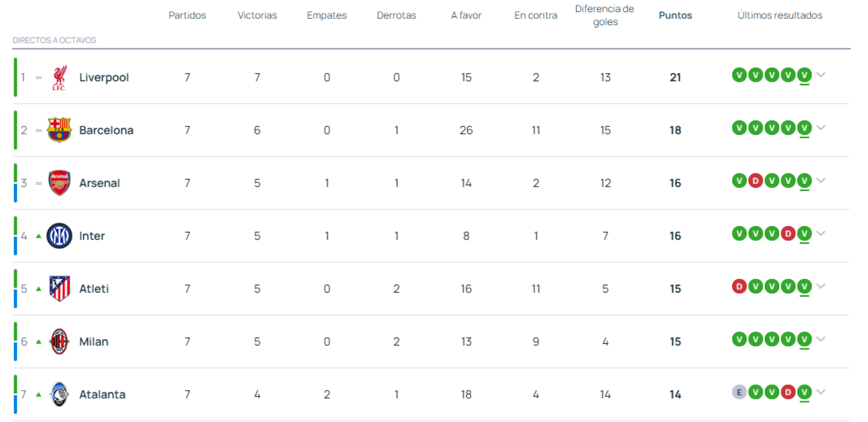Click Atleti's underlined latest V result badge
The image size is (868, 422).
pos(804,287)
